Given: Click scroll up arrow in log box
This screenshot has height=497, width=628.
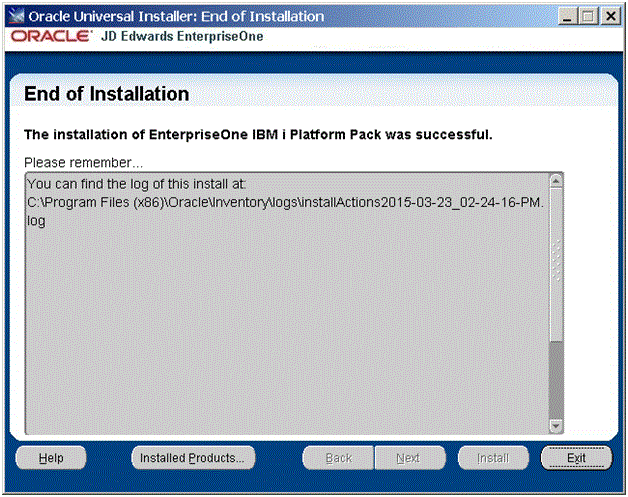Looking at the screenshot, I should 556,181.
